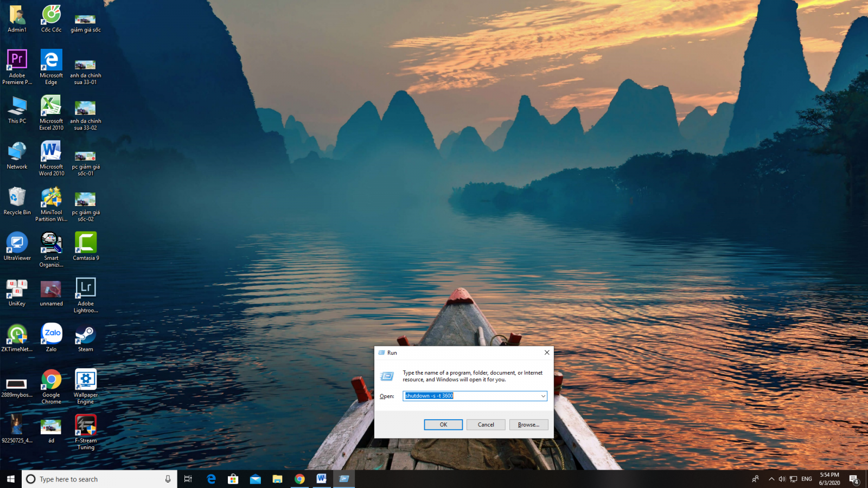The width and height of the screenshot is (868, 488).
Task: Open Task View from the taskbar
Action: pyautogui.click(x=188, y=479)
